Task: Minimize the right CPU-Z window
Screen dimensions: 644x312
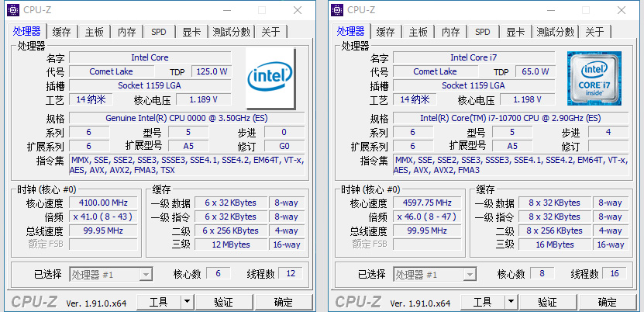Action: coord(550,10)
